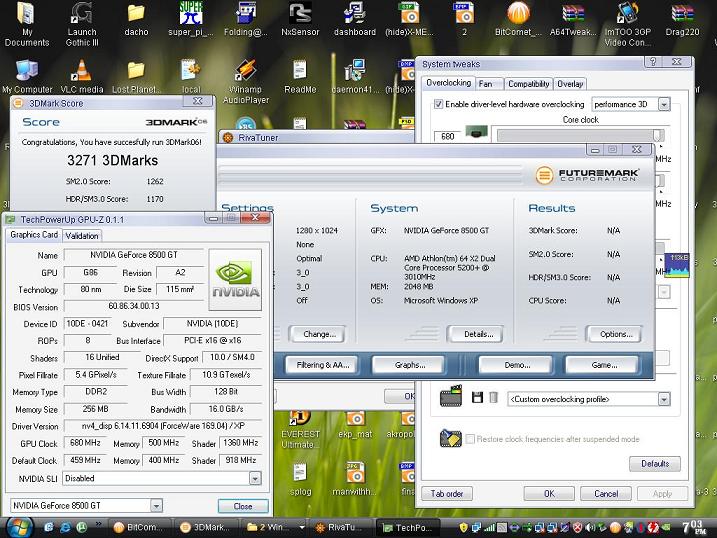717x538 pixels.
Task: Click the yellow security shield tray icon
Action: [x=463, y=527]
